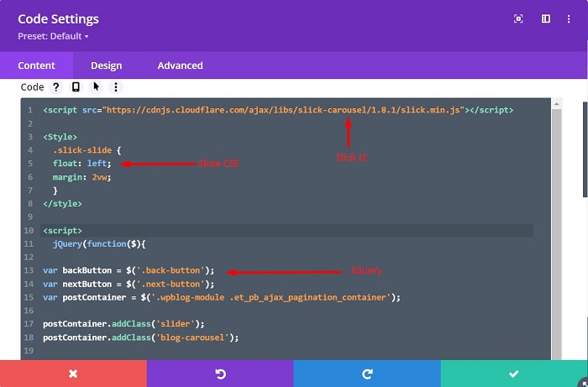Click empty line 2 in the code editor

click(x=287, y=123)
